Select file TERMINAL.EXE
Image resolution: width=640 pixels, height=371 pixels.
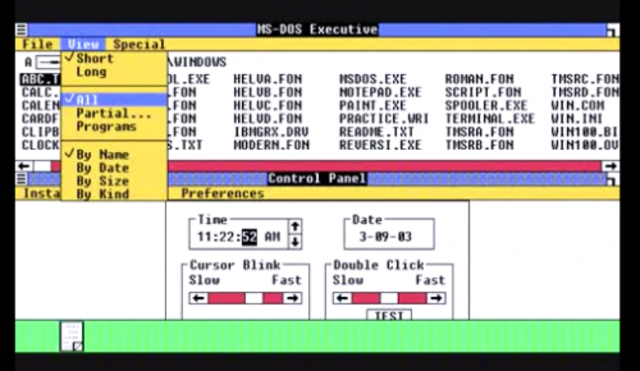(x=490, y=119)
